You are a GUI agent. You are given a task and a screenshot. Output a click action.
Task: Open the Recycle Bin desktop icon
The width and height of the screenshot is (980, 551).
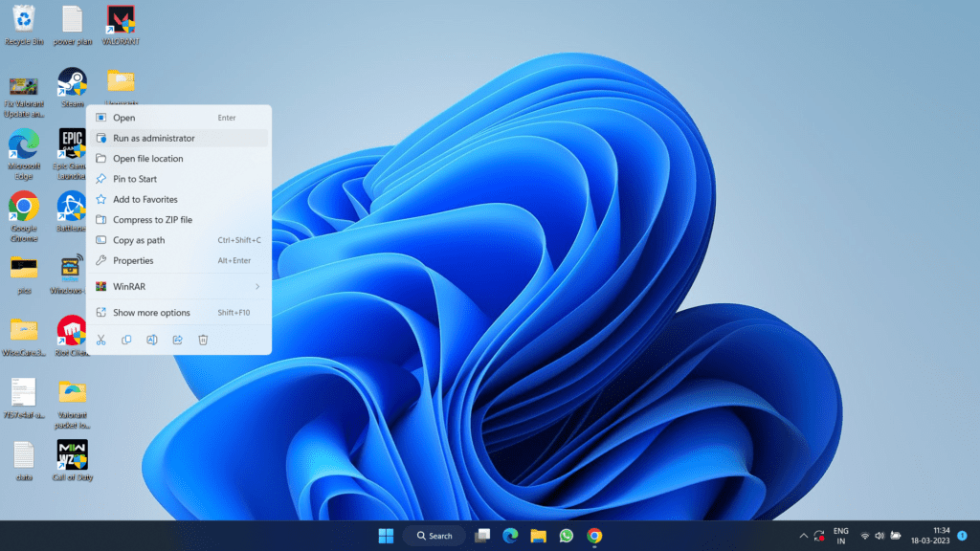pyautogui.click(x=24, y=25)
